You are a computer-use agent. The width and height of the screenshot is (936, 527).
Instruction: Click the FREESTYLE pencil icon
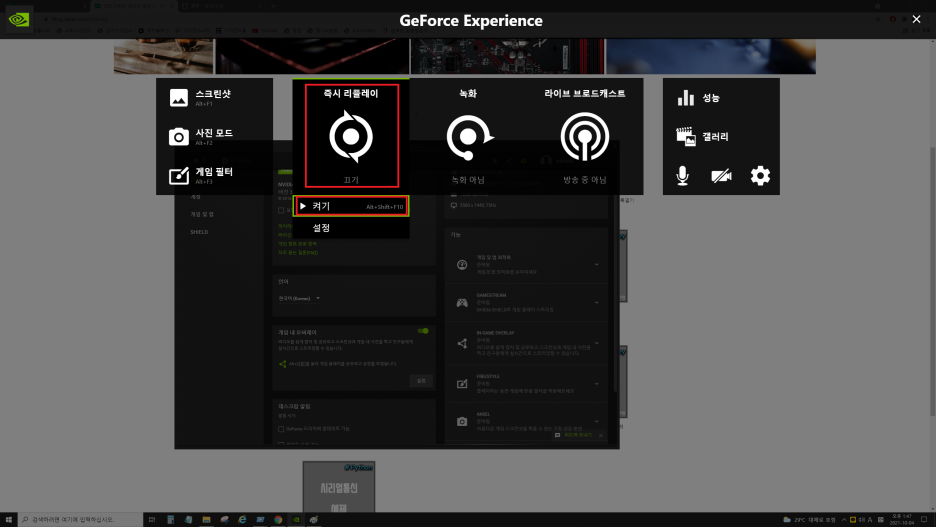pyautogui.click(x=462, y=384)
